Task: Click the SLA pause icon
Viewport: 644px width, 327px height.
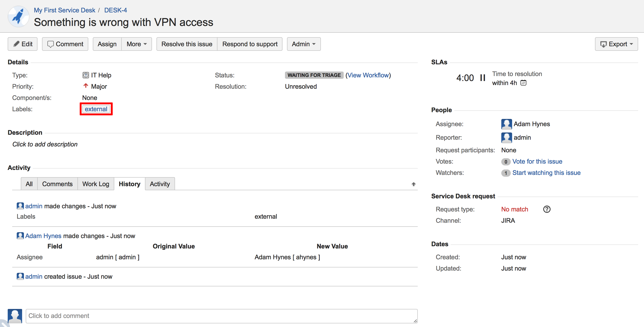Action: coord(483,78)
